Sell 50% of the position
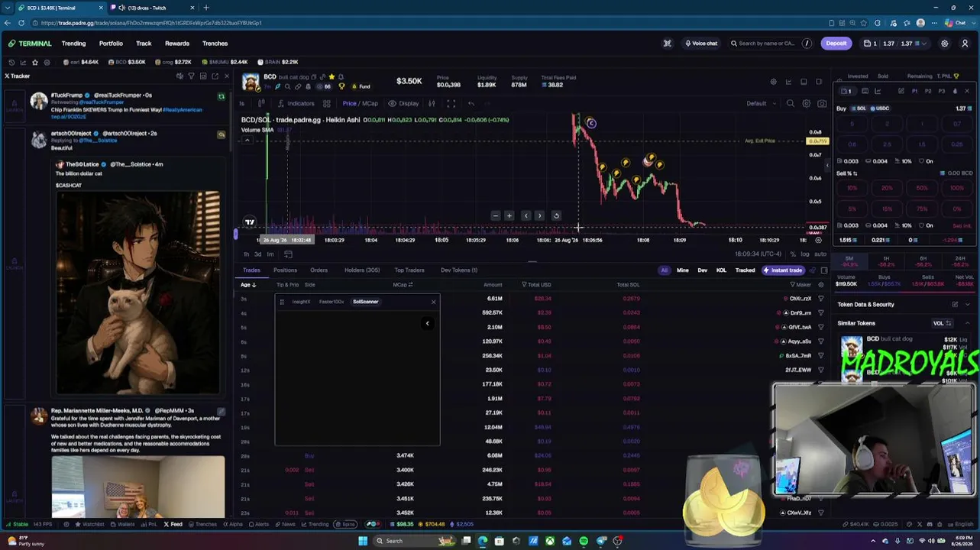980x550 pixels. (x=922, y=188)
